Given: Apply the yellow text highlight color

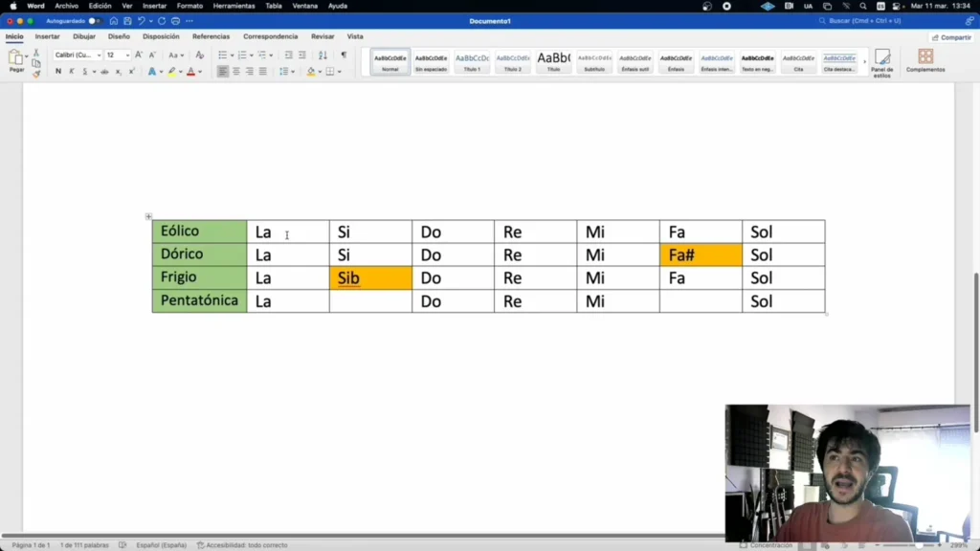Looking at the screenshot, I should point(172,72).
